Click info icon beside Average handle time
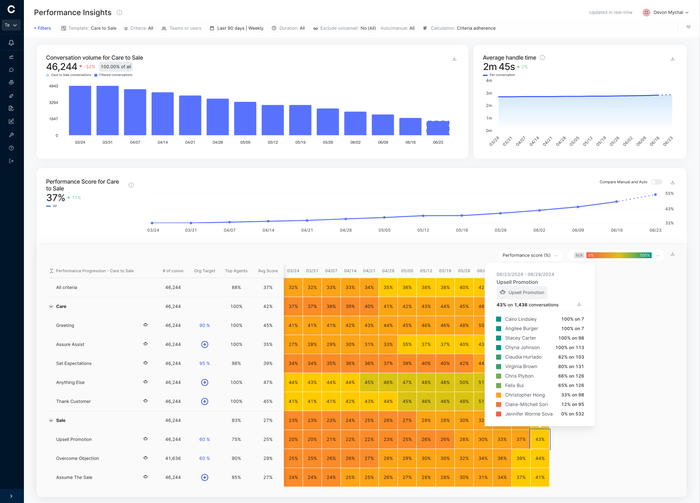 click(542, 58)
